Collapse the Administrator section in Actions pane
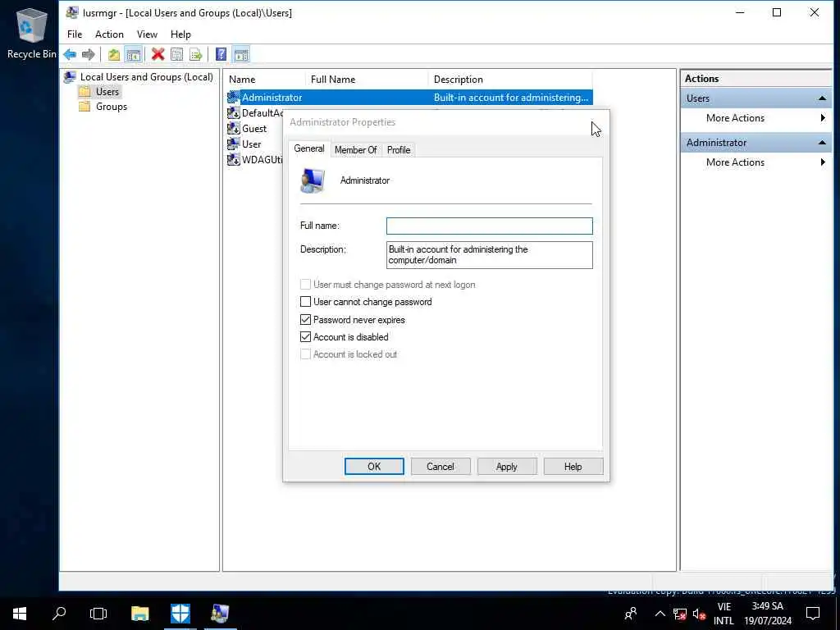Viewport: 840px width, 630px height. (822, 143)
